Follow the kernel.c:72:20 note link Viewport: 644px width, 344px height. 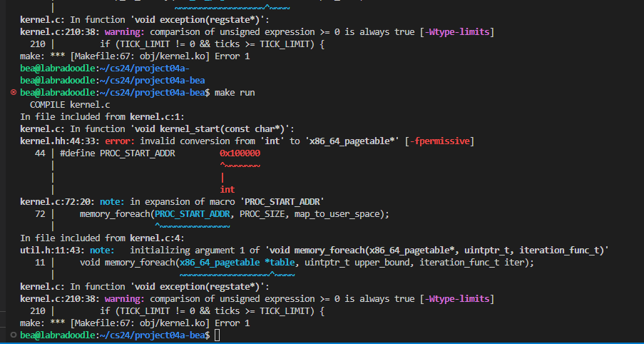click(51, 202)
